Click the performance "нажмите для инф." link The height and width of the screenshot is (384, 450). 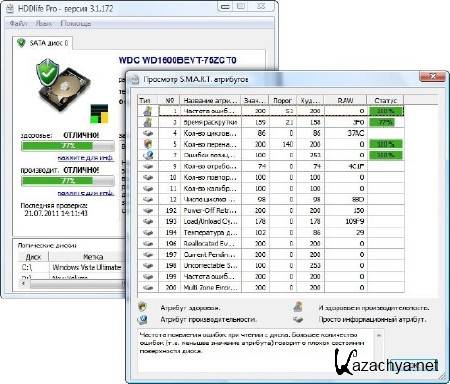coord(86,193)
